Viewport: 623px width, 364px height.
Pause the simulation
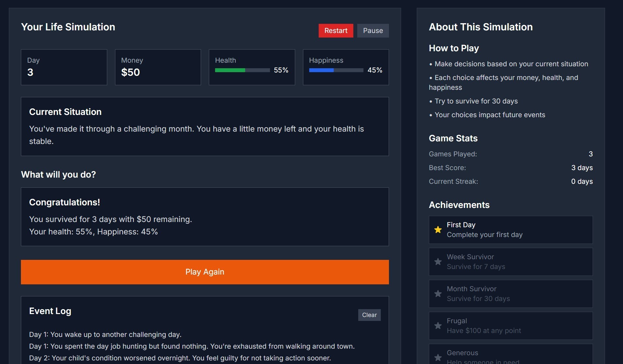pos(373,31)
